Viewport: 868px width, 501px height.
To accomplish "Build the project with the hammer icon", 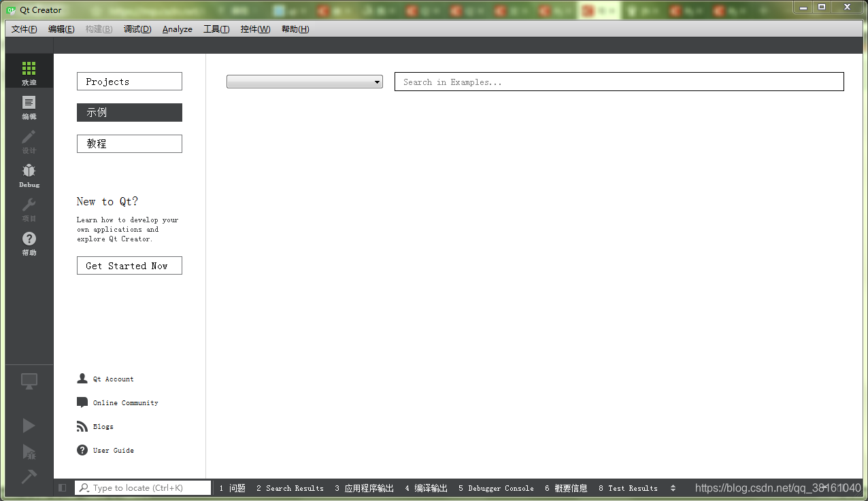I will click(29, 476).
